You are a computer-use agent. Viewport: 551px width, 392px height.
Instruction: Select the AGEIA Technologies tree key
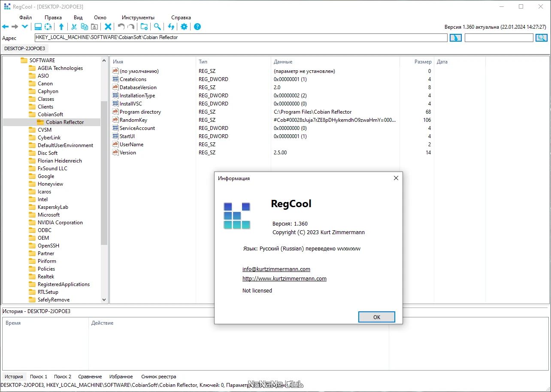point(60,68)
